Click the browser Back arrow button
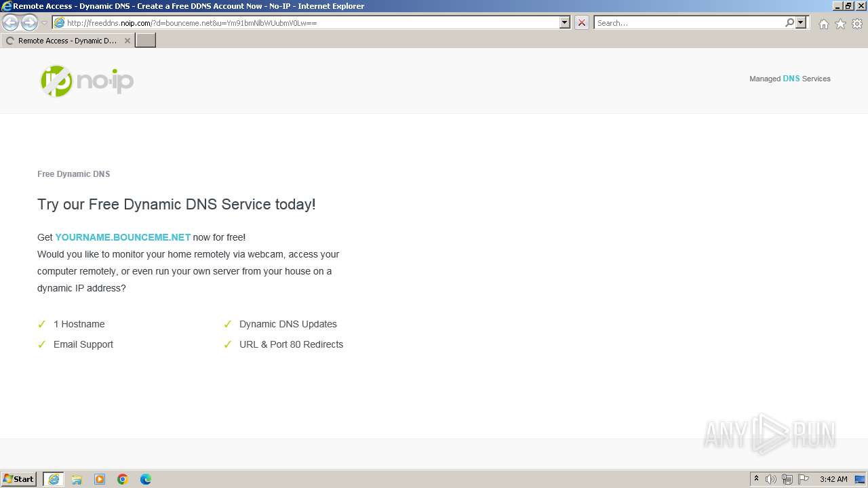Viewport: 868px width, 488px height. [x=11, y=23]
